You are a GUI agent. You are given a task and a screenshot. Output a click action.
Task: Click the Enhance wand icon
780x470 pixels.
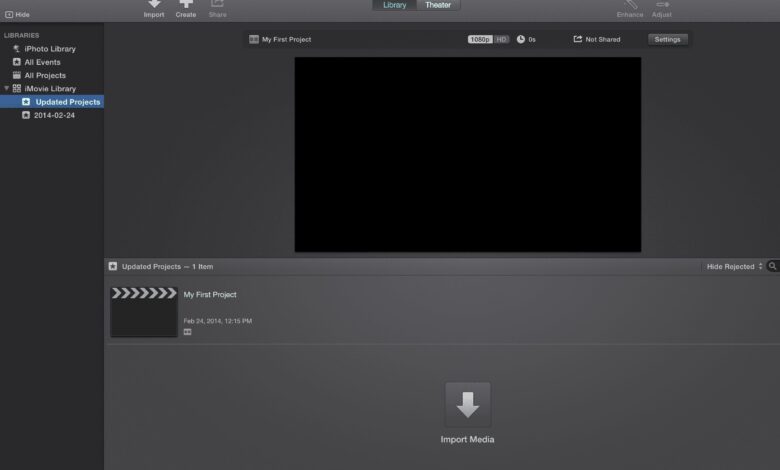631,4
